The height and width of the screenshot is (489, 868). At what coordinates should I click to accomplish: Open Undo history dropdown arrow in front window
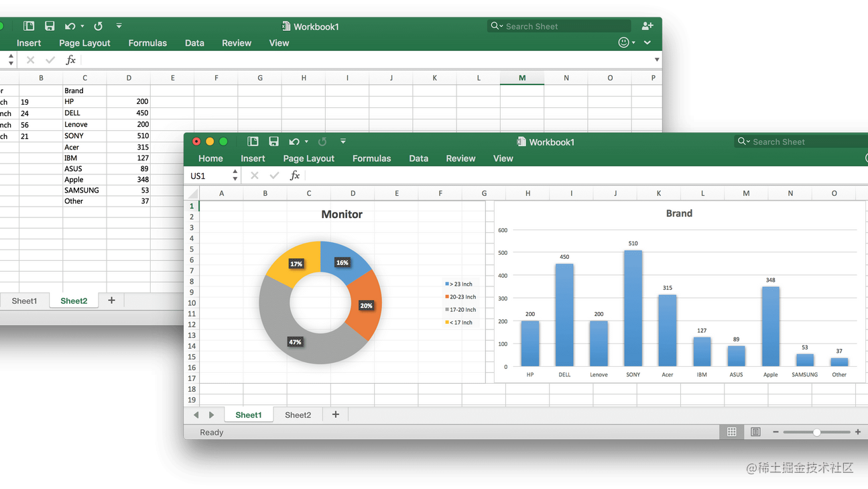pyautogui.click(x=306, y=142)
